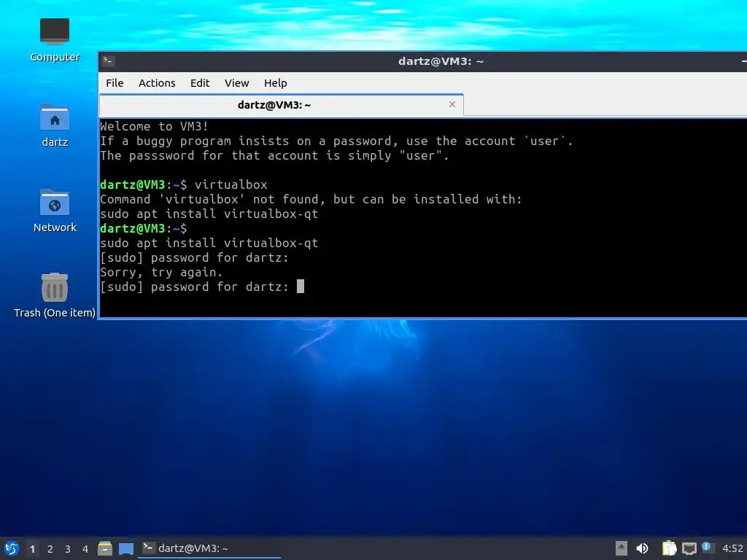The height and width of the screenshot is (560, 747).
Task: Open the Computer desktop icon
Action: [x=54, y=39]
